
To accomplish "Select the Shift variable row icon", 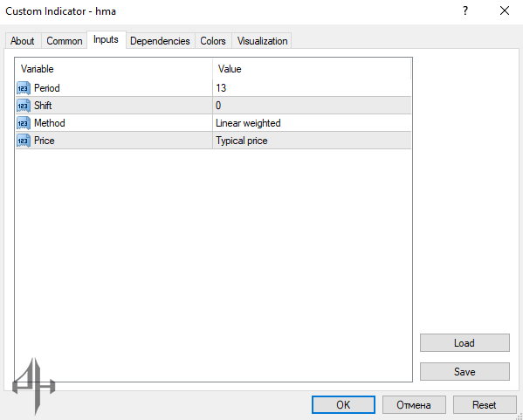I will (x=24, y=106).
